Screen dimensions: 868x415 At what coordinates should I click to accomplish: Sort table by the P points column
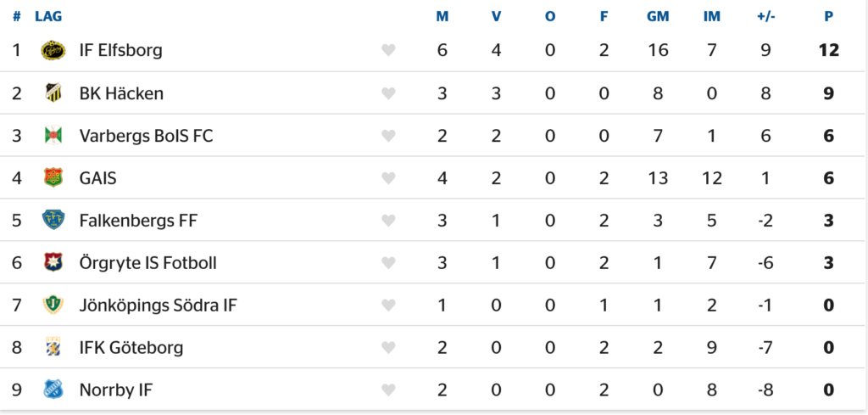(828, 16)
